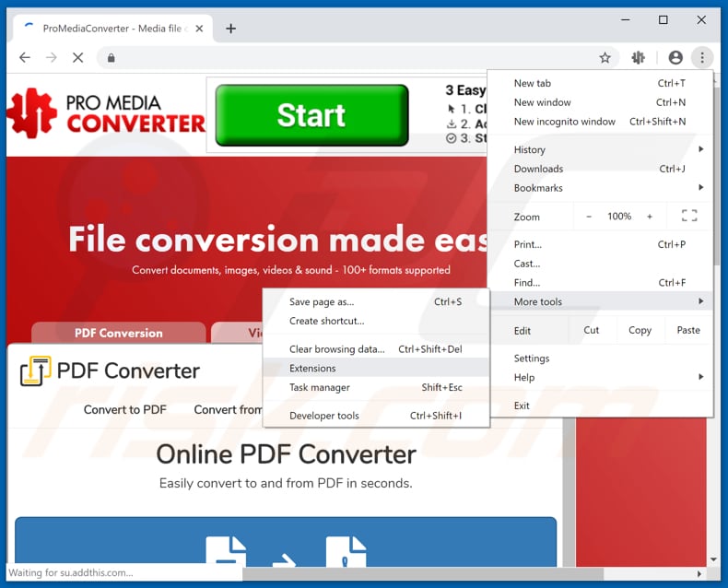Click the vertical scrollbar down arrow

(713, 559)
